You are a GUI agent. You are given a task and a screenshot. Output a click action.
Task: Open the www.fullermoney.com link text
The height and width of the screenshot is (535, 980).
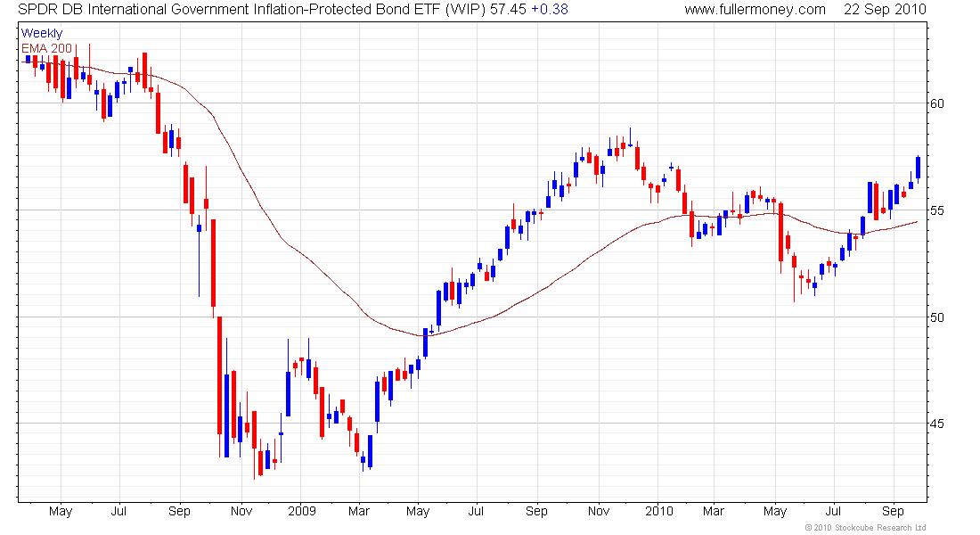[x=755, y=10]
